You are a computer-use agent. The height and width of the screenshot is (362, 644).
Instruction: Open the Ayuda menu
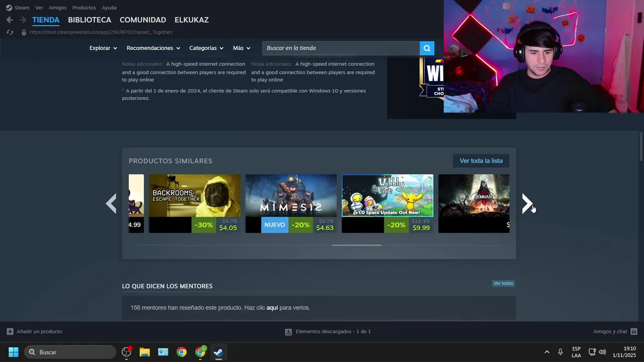[x=109, y=8]
